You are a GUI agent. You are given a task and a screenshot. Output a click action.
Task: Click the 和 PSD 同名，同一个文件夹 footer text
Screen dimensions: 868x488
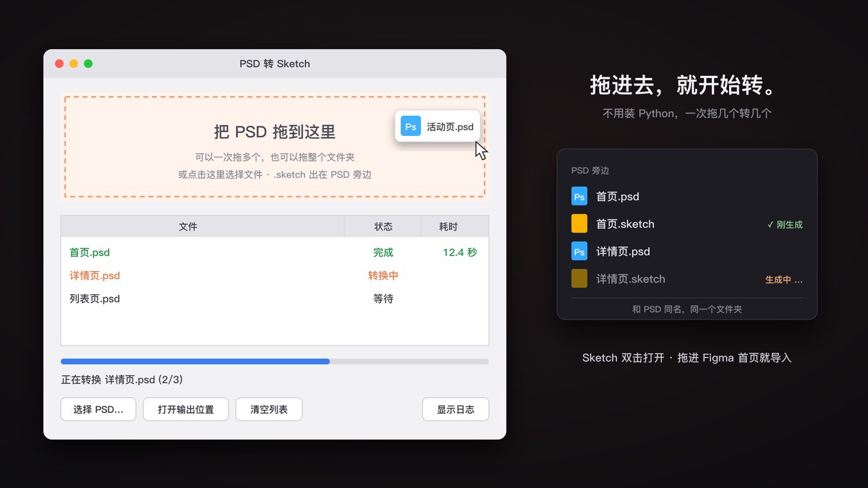(x=687, y=309)
